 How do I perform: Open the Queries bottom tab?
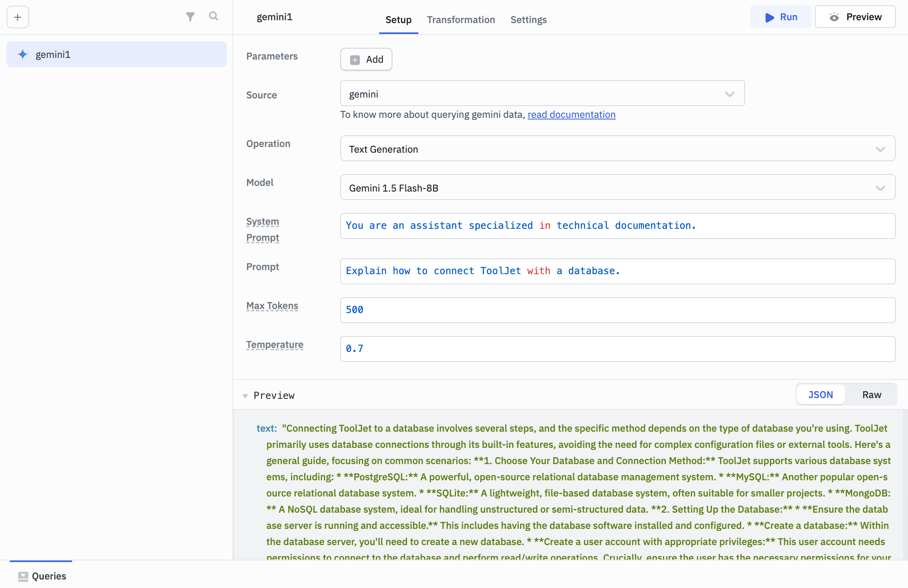(42, 576)
